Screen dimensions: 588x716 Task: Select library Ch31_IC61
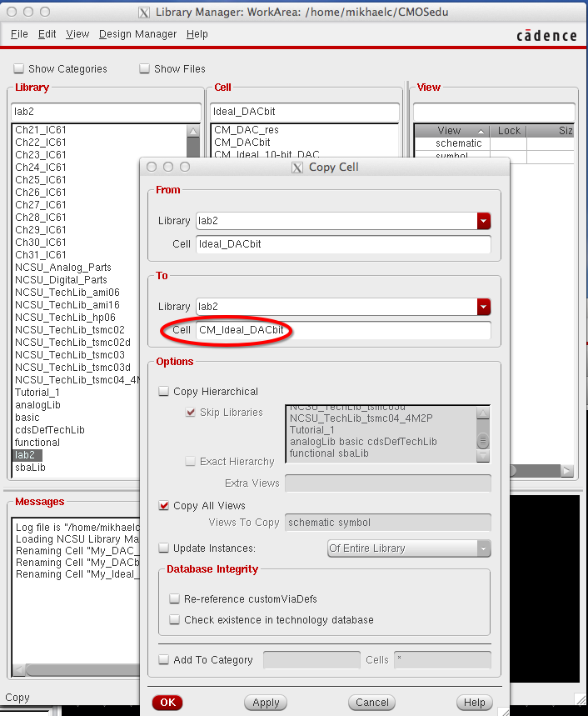(41, 255)
